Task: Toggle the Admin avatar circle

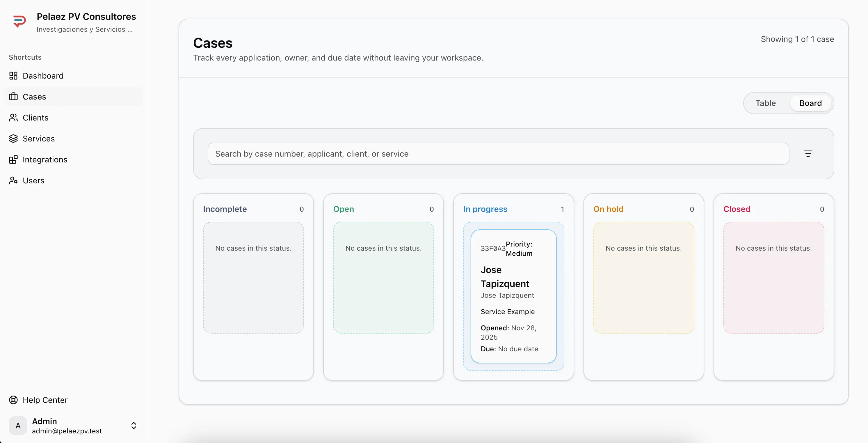Action: tap(18, 426)
